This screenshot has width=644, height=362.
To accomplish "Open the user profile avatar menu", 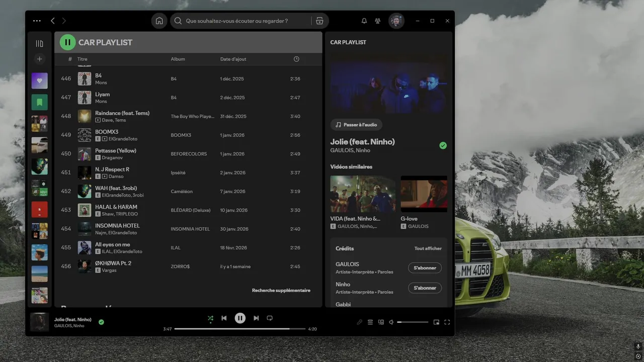I will [396, 21].
